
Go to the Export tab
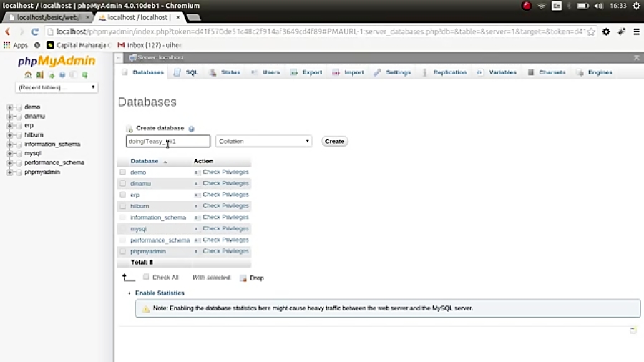pos(306,72)
